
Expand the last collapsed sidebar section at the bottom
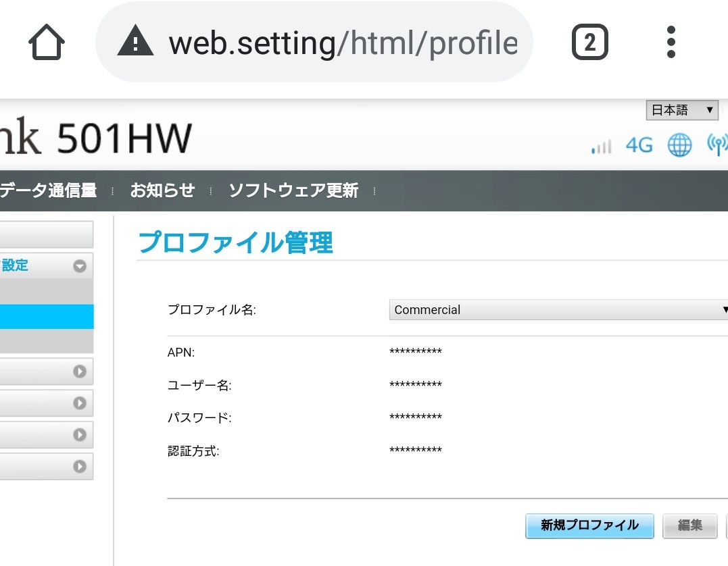[x=80, y=466]
